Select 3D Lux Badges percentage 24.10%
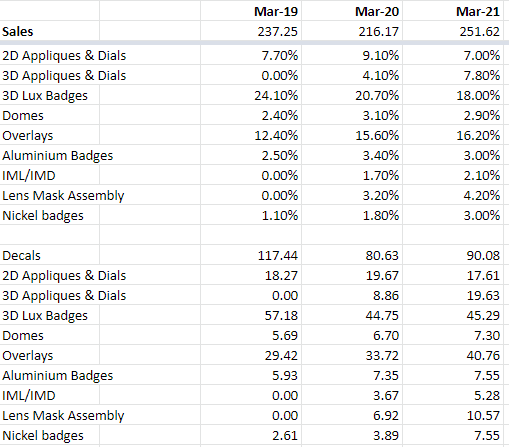Screen dimensions: 509x447 point(251,95)
